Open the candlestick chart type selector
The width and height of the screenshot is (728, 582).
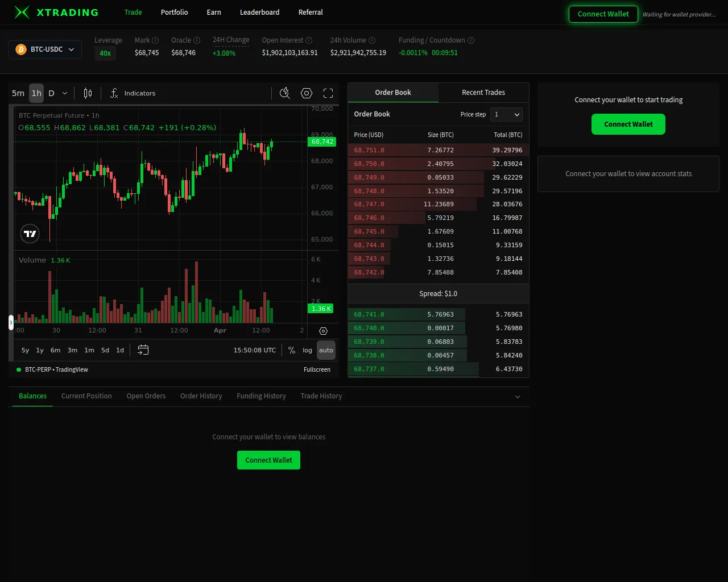pos(88,93)
